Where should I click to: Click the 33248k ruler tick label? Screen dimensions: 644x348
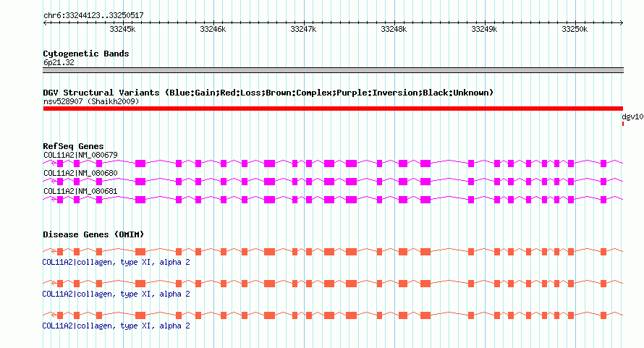pyautogui.click(x=394, y=29)
